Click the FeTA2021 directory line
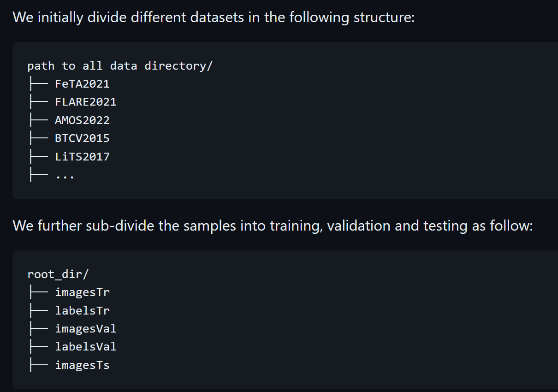Image resolution: width=558 pixels, height=392 pixels. tap(82, 84)
